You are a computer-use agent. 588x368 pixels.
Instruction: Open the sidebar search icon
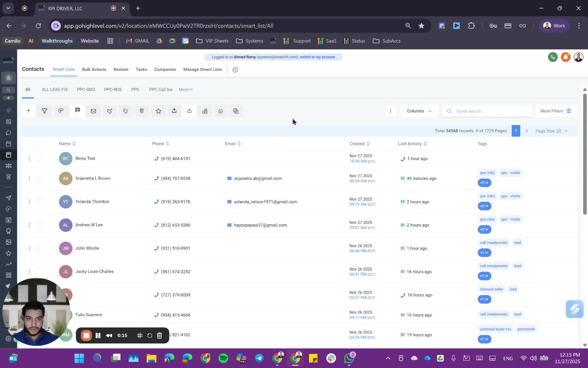[9, 90]
